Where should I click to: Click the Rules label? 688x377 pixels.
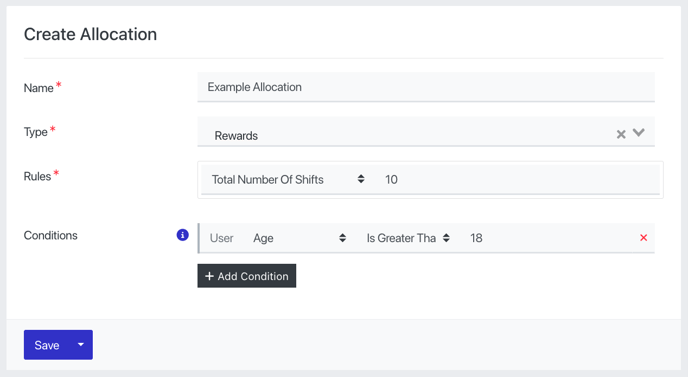click(37, 176)
